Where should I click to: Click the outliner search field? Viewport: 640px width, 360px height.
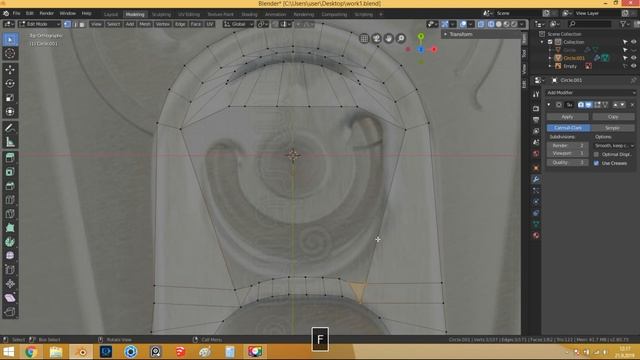(x=590, y=24)
